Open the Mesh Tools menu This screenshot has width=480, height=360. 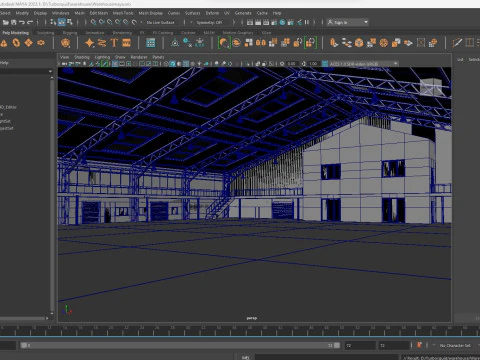click(123, 13)
